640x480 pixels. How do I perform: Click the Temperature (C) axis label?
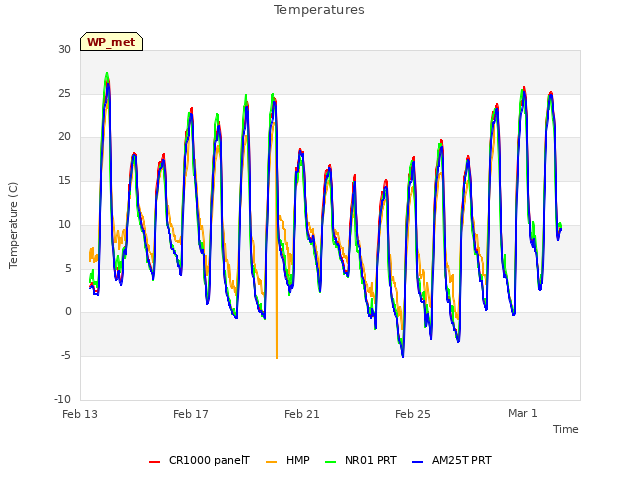(13, 225)
